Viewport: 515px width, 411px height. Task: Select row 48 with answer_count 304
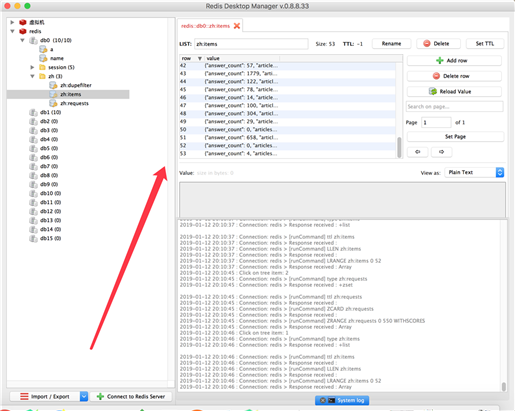(x=288, y=114)
